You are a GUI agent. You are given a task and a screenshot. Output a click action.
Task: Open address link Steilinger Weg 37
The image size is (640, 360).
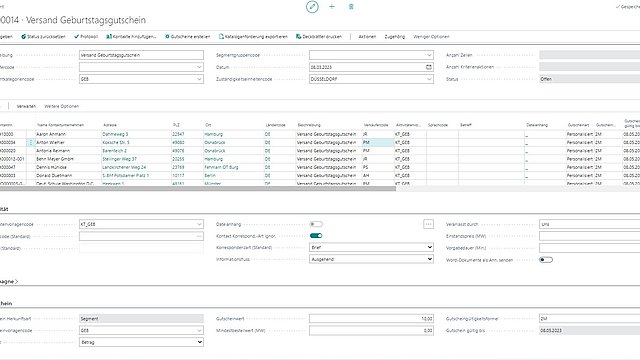[x=119, y=159]
